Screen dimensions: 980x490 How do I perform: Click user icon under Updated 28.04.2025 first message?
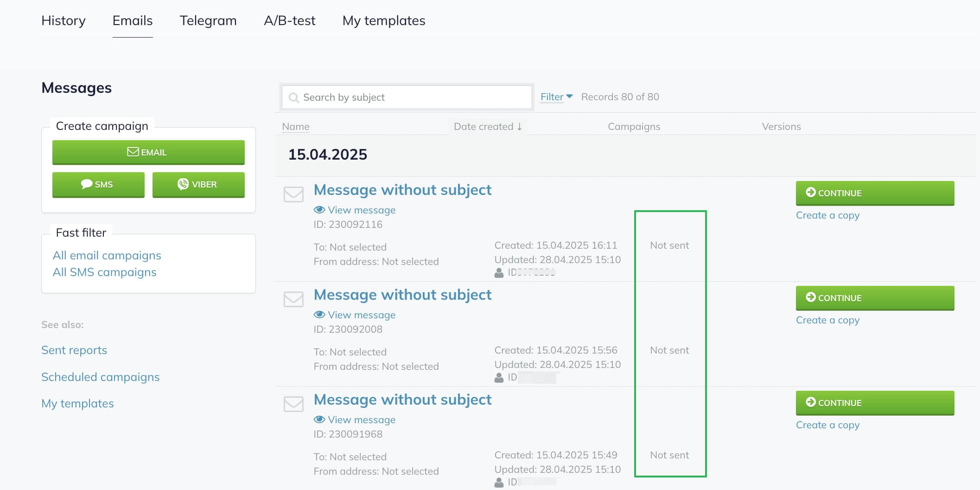499,273
